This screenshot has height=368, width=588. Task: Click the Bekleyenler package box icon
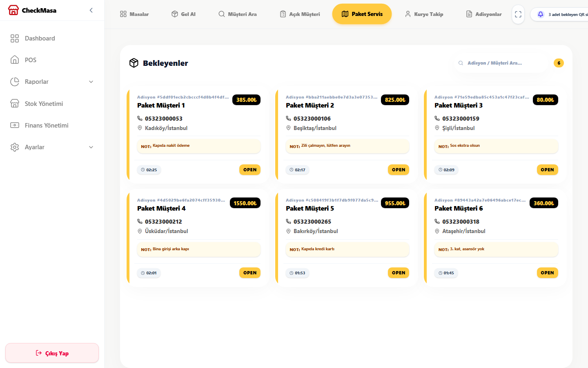[x=134, y=63]
